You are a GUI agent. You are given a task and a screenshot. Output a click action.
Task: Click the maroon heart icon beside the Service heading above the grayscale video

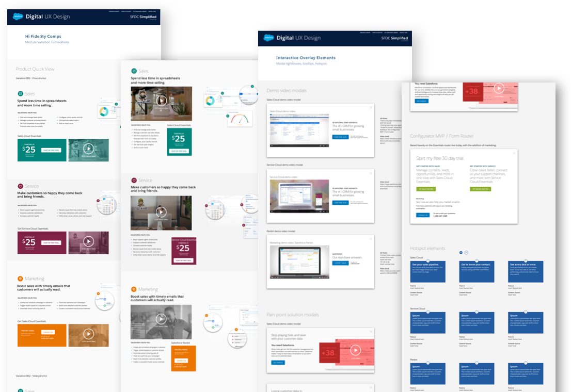(134, 180)
